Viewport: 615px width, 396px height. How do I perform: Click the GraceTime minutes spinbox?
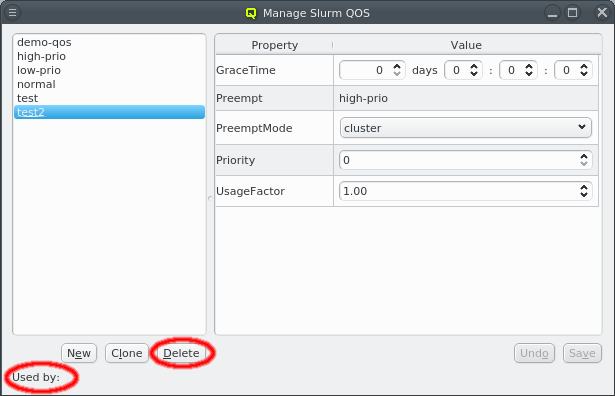click(518, 70)
